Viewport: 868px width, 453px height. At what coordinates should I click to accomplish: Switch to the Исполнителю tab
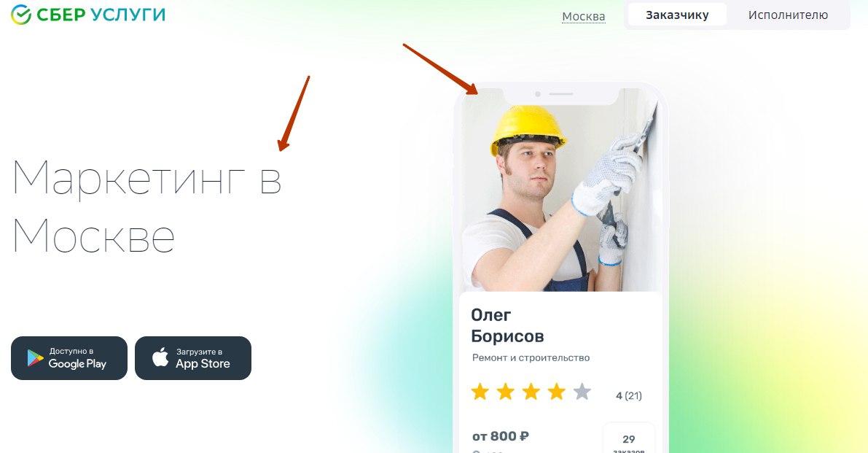coord(788,15)
